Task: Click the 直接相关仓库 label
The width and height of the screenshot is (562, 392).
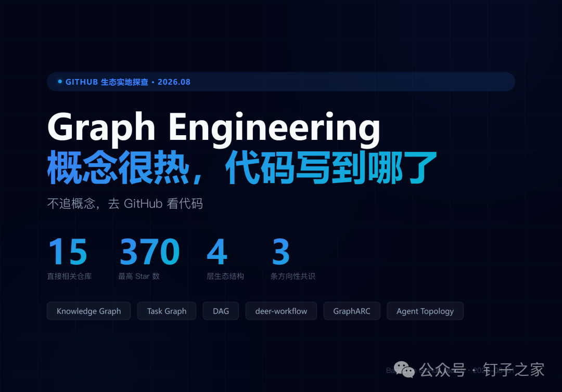Action: click(70, 277)
